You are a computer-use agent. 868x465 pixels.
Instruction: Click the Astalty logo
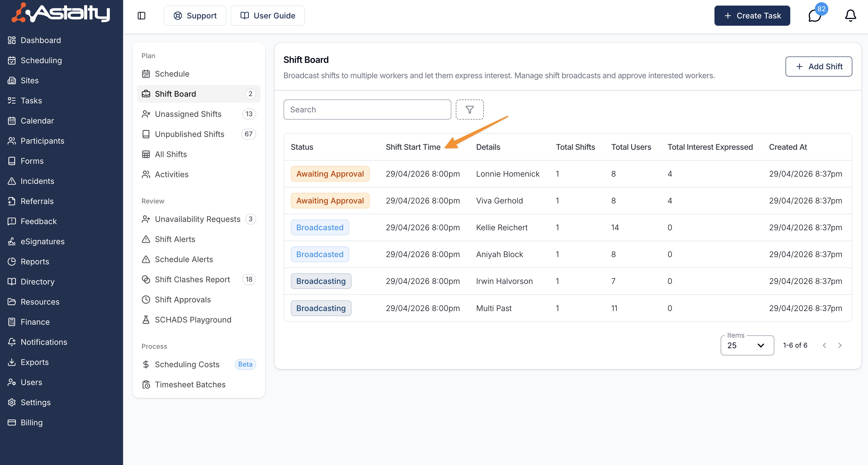(61, 13)
